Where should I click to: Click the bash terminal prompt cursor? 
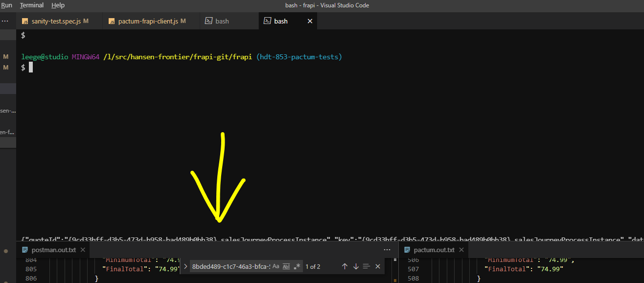[x=30, y=67]
